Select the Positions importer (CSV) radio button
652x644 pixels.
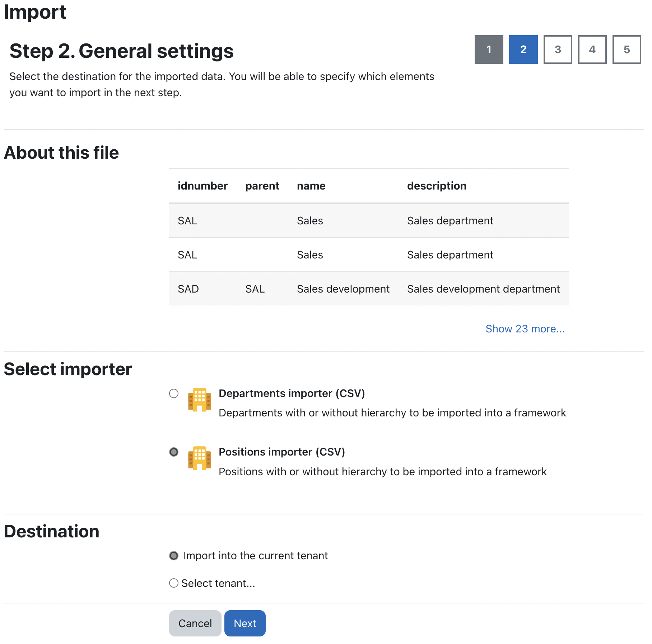174,452
